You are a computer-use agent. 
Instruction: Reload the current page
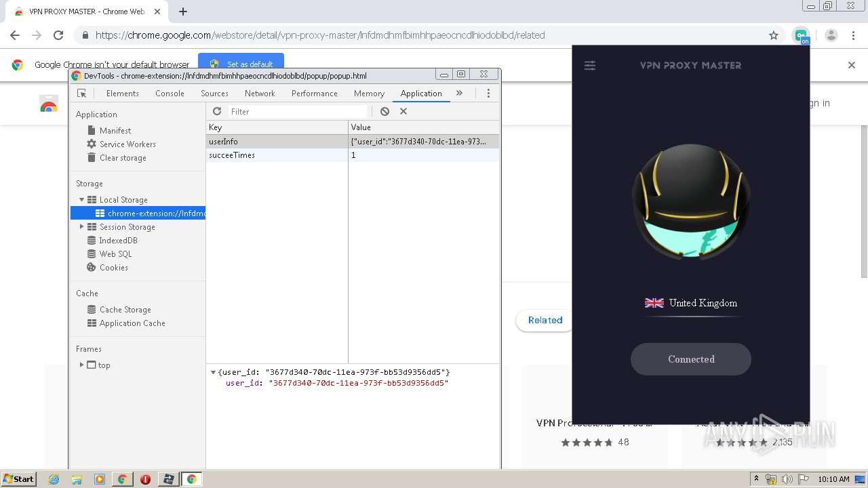(x=58, y=35)
